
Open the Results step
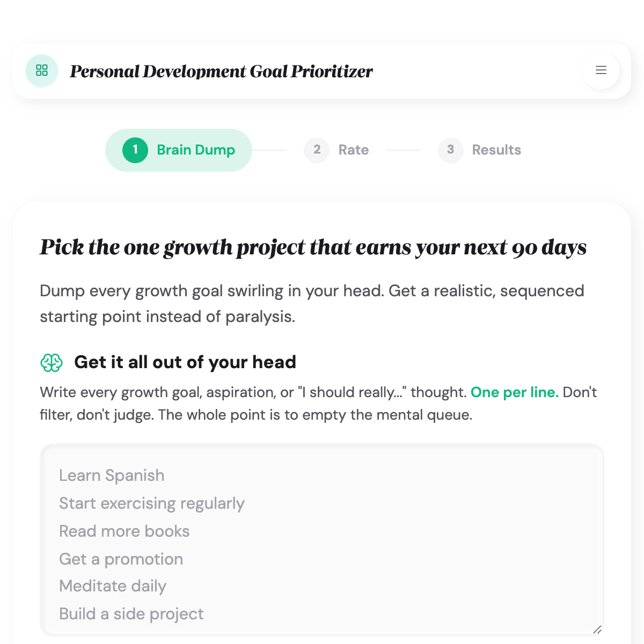coord(496,150)
